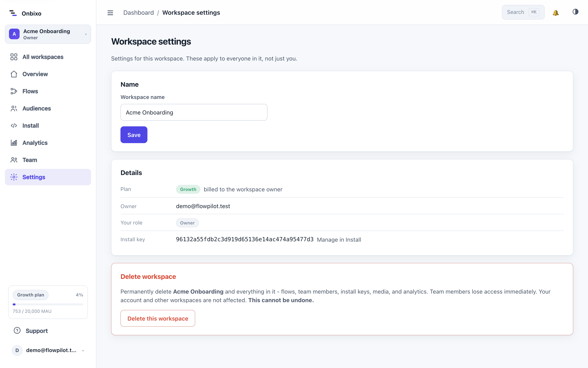Viewport: 588px width, 368px height.
Task: Click the D user avatar
Action: coord(17,350)
